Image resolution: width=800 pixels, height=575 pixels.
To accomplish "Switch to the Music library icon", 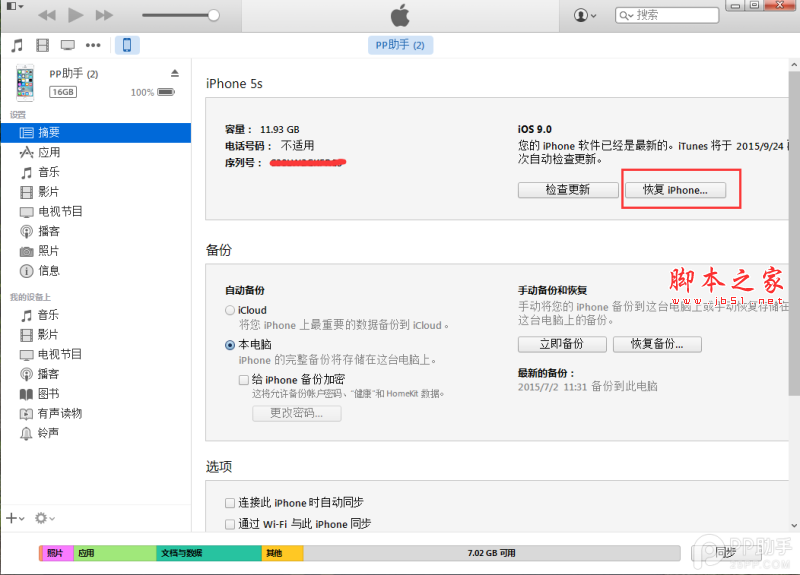I will coord(17,45).
